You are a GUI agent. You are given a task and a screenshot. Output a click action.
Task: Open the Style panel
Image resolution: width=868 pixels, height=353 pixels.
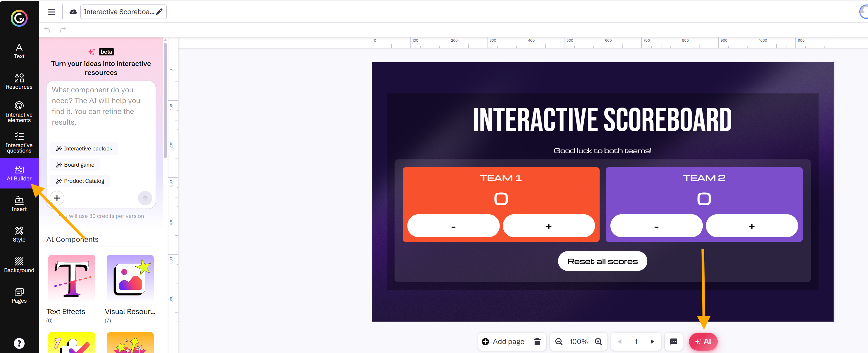tap(19, 234)
